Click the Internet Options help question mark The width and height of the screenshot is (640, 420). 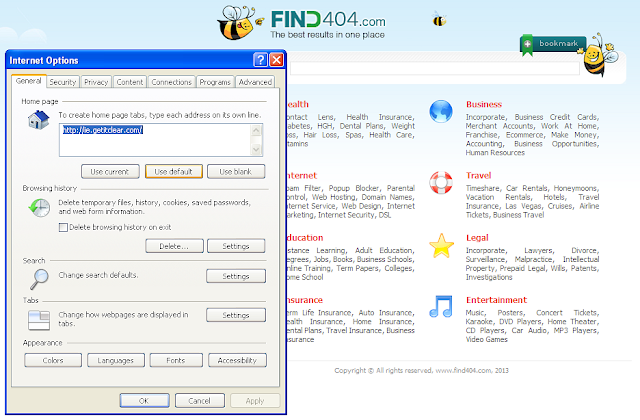[x=260, y=60]
